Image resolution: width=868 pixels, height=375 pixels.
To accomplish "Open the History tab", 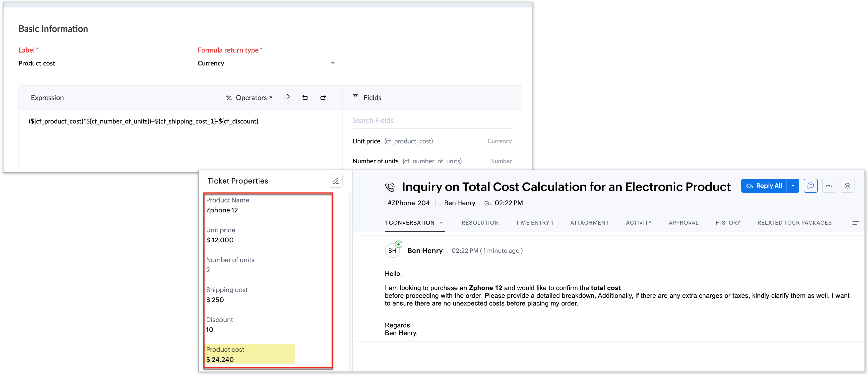I will click(x=728, y=223).
